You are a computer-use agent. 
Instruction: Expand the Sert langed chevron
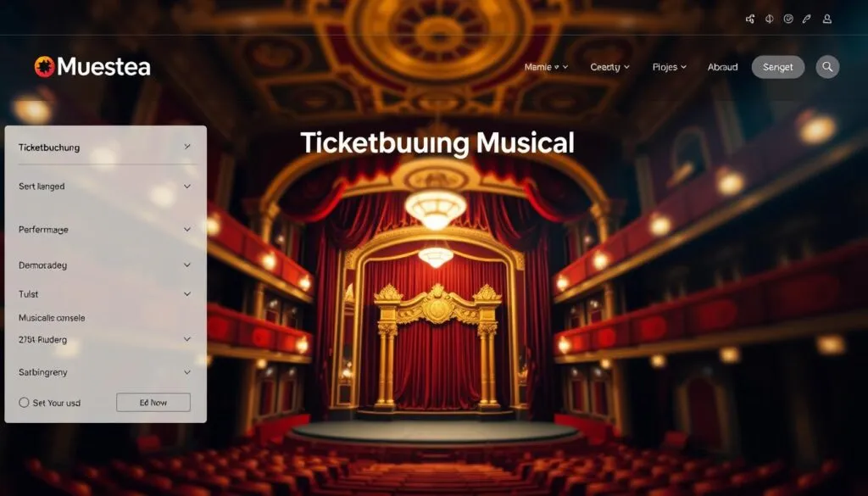pos(187,186)
